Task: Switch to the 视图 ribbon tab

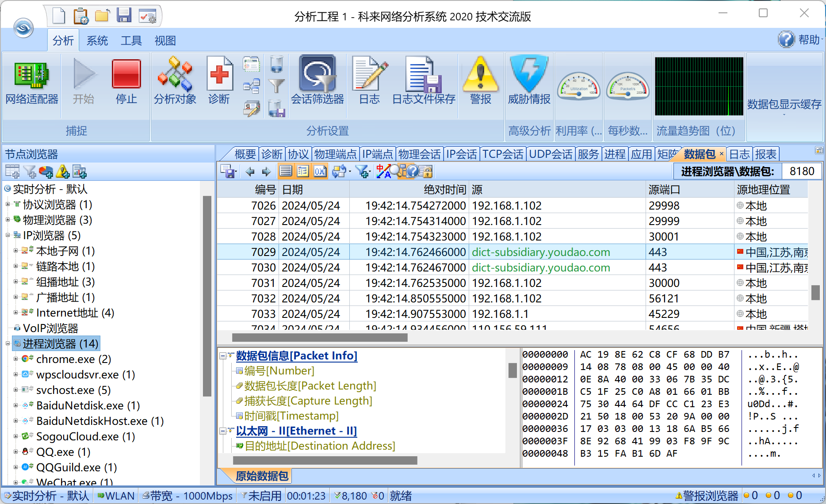Action: coord(165,41)
